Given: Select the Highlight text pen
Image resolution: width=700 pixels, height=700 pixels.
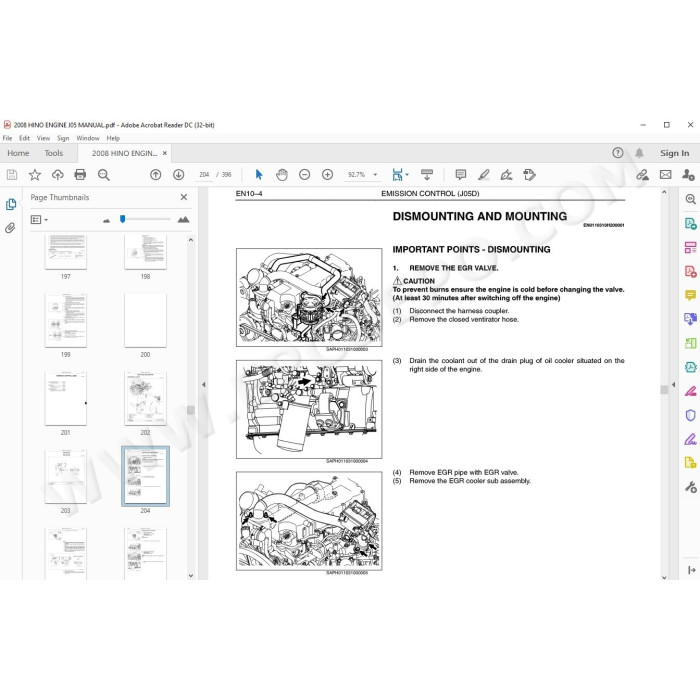Looking at the screenshot, I should point(483,175).
